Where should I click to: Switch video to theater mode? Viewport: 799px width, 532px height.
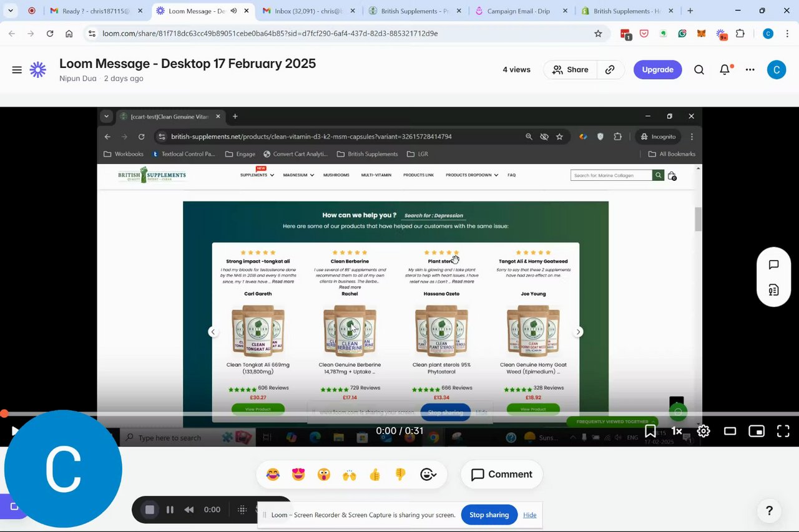730,431
